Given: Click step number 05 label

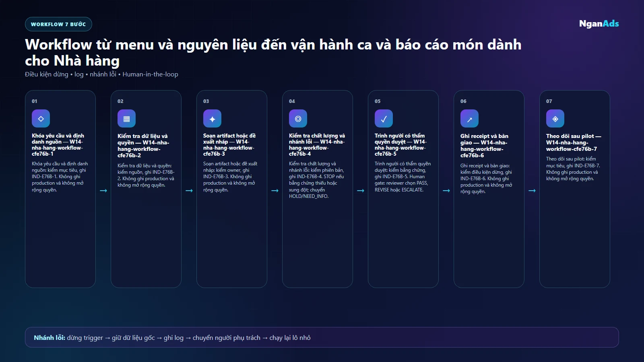Looking at the screenshot, I should (378, 101).
